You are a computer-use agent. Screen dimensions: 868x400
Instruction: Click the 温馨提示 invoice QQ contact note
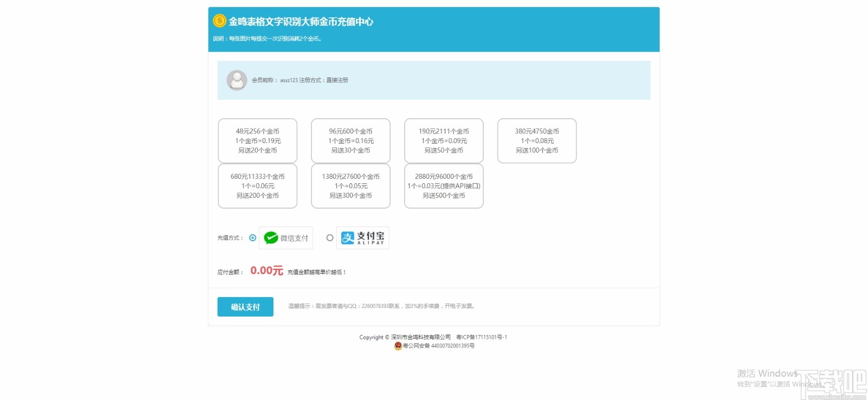pos(382,306)
